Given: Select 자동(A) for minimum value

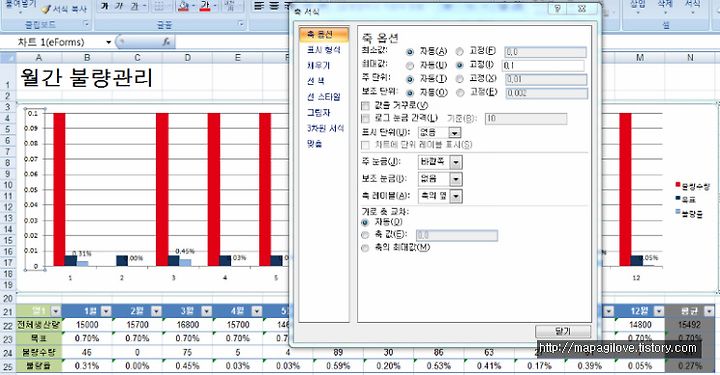Looking at the screenshot, I should pos(410,52).
